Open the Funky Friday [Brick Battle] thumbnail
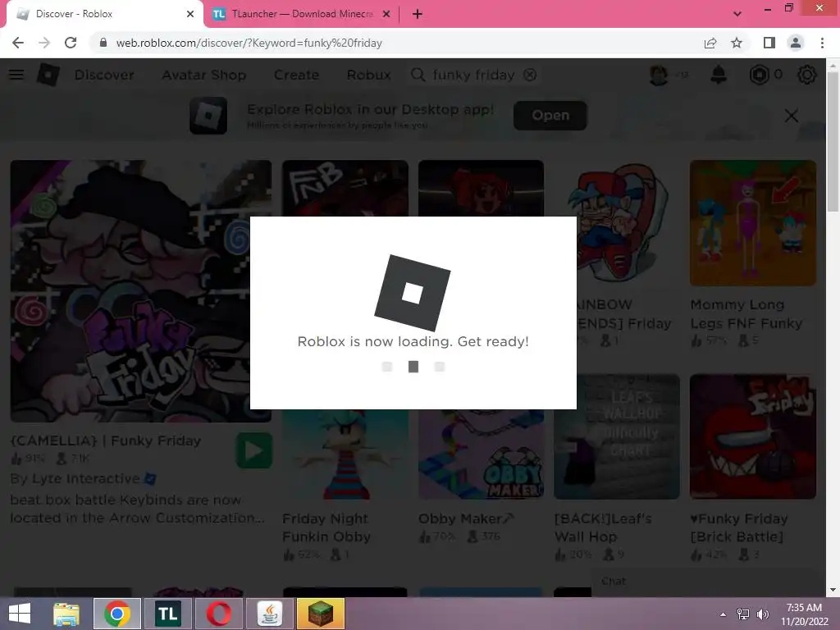Screen dimensions: 840x630 (x=753, y=436)
